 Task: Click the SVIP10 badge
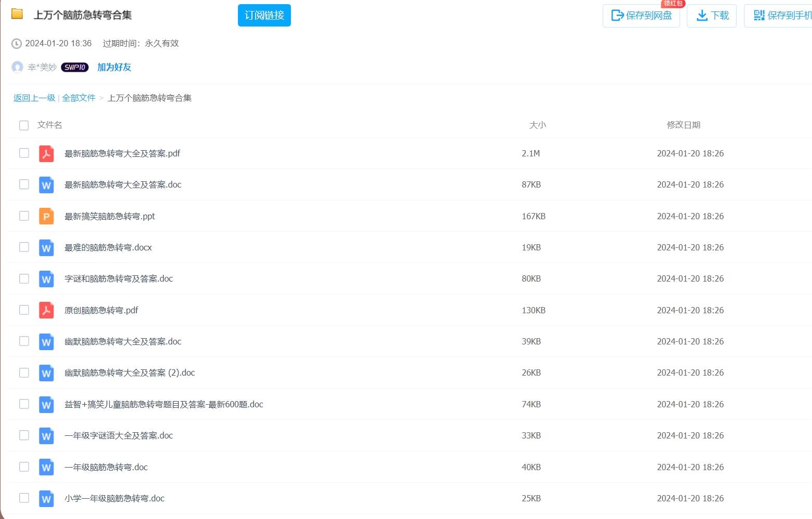tap(75, 67)
